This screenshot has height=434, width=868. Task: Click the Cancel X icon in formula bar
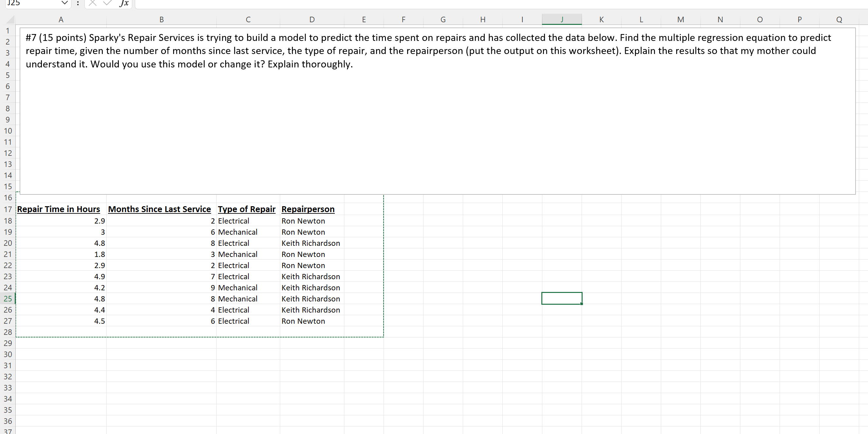[x=93, y=3]
